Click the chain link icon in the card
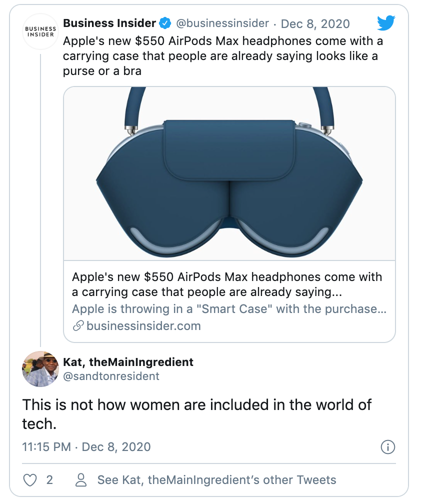 [78, 326]
